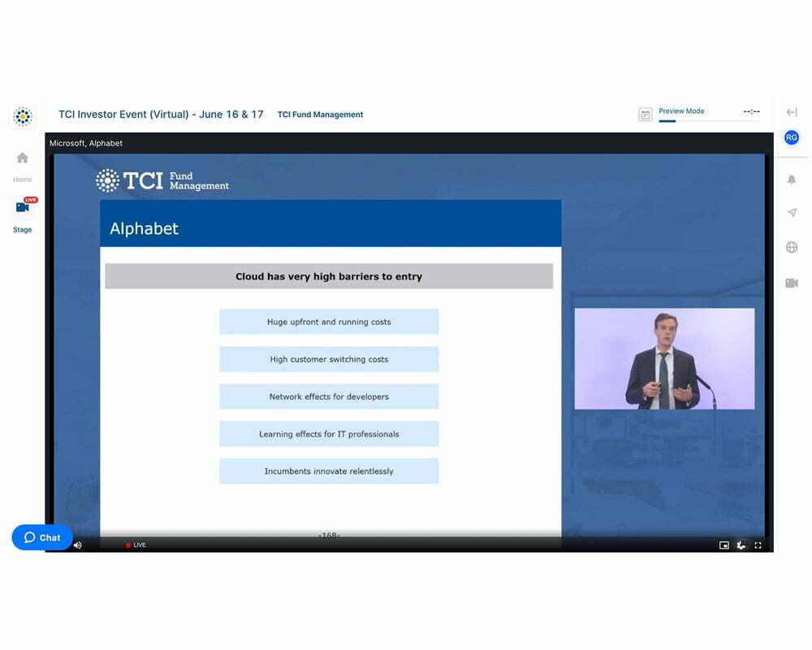Viewport: 812px width, 650px height.
Task: Open the schedule calendar icon
Action: (x=646, y=115)
